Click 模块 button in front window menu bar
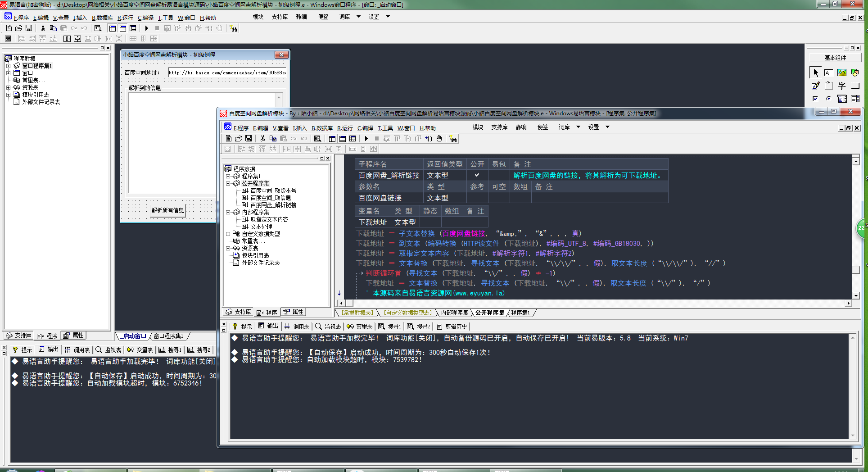Image resolution: width=868 pixels, height=472 pixels. click(x=478, y=127)
